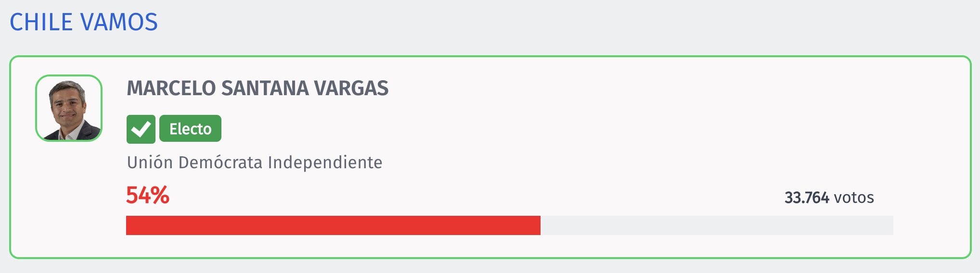Click the word votos
The height and width of the screenshot is (273, 980).
pos(854,198)
